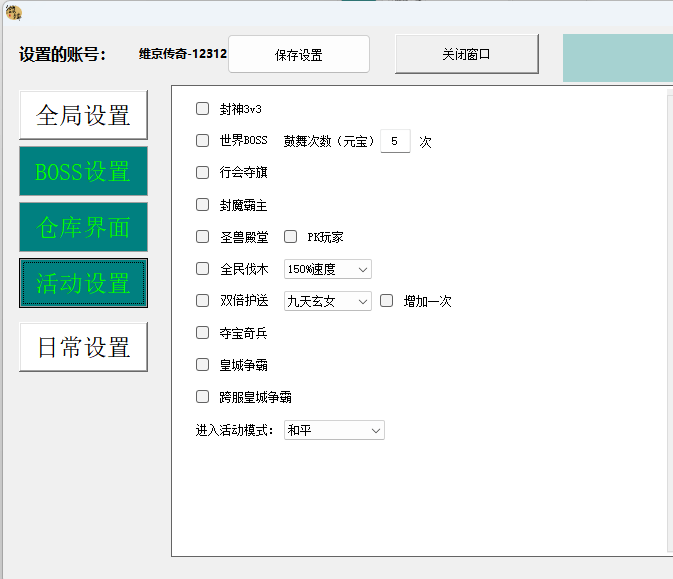Tick the 全民伐木 checkbox
The image size is (673, 579).
[x=202, y=269]
